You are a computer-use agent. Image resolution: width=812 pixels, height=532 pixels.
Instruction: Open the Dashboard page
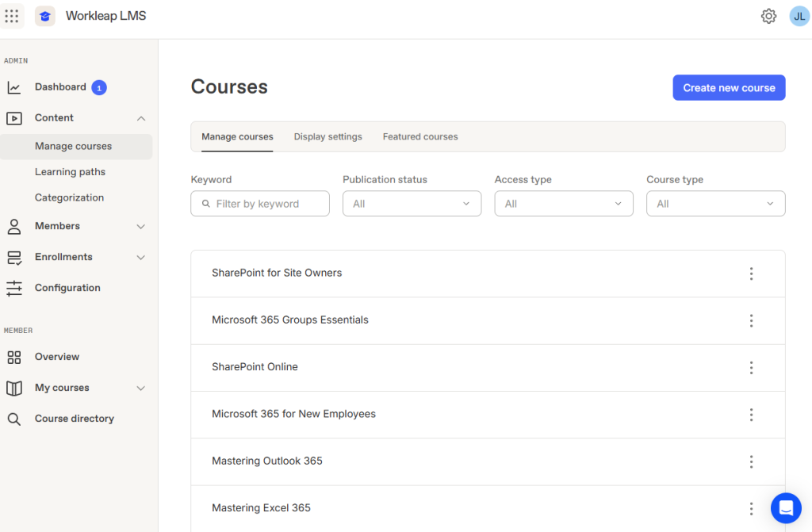point(60,87)
